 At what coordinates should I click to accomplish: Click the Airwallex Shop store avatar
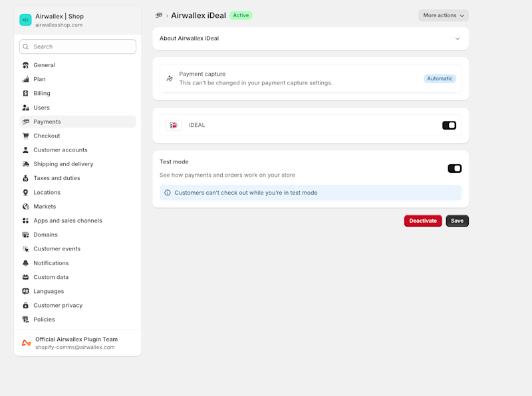pos(25,20)
